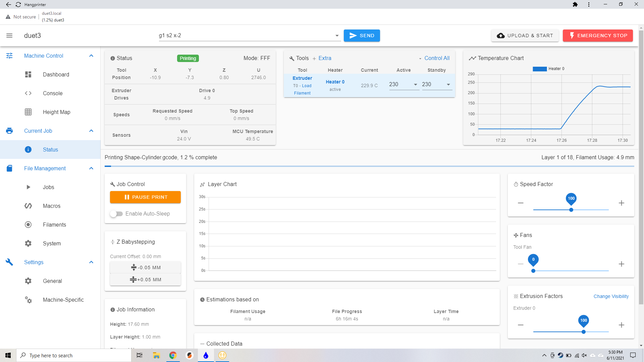Open Windows Start menu
Viewport: 644px width, 362px height.
(8, 355)
